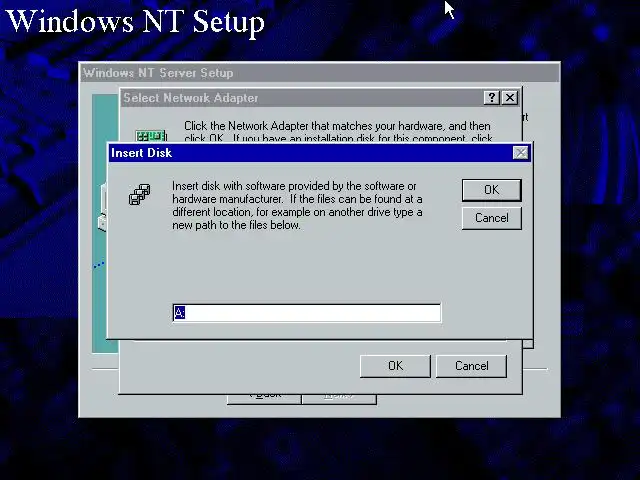This screenshot has height=480, width=640.
Task: Click the 'Click the Network Adapter' instruction text
Action: click(x=338, y=131)
